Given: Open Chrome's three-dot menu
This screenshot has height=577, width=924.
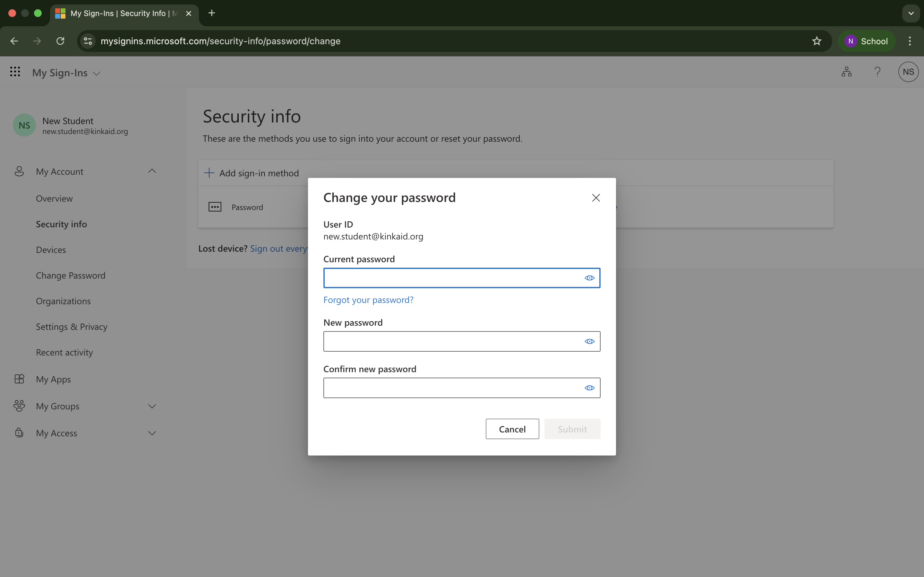Looking at the screenshot, I should pyautogui.click(x=910, y=41).
